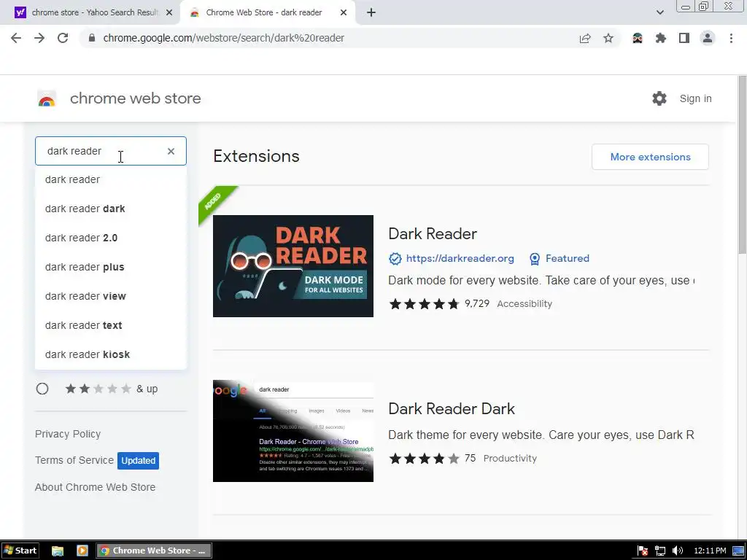Open the share page icon in the address bar
The height and width of the screenshot is (560, 747).
tap(585, 38)
